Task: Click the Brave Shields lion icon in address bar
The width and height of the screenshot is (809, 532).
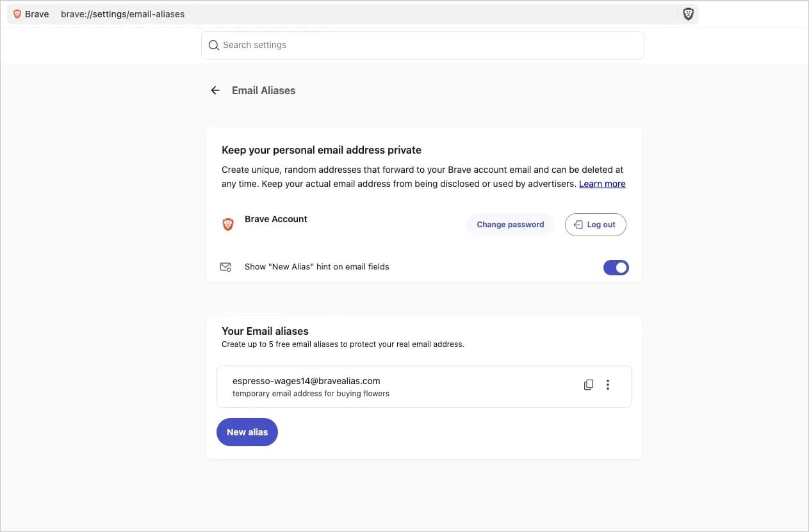Action: click(688, 14)
